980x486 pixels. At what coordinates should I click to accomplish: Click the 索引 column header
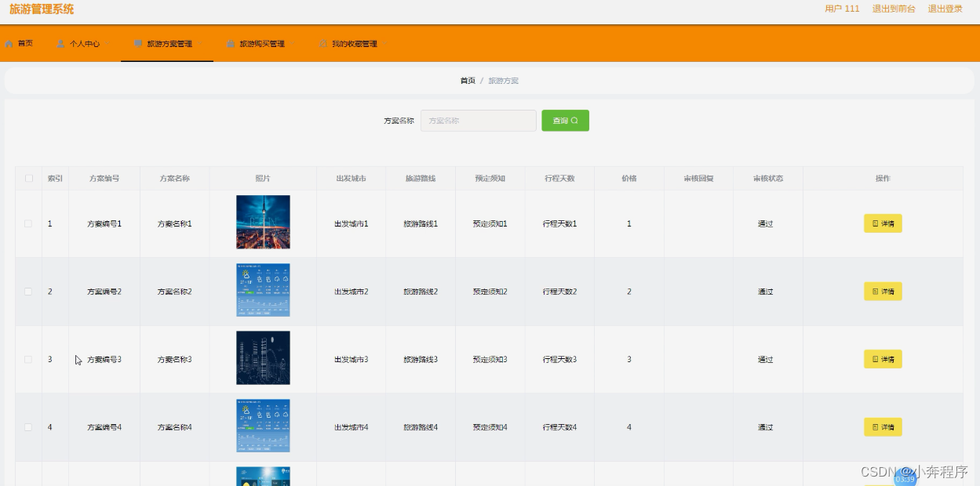click(55, 178)
